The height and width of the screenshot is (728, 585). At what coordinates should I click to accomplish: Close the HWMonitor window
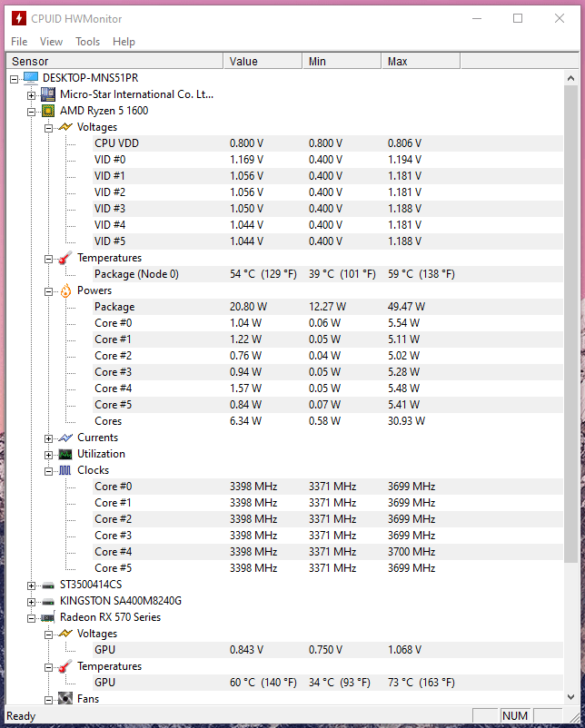coord(560,18)
